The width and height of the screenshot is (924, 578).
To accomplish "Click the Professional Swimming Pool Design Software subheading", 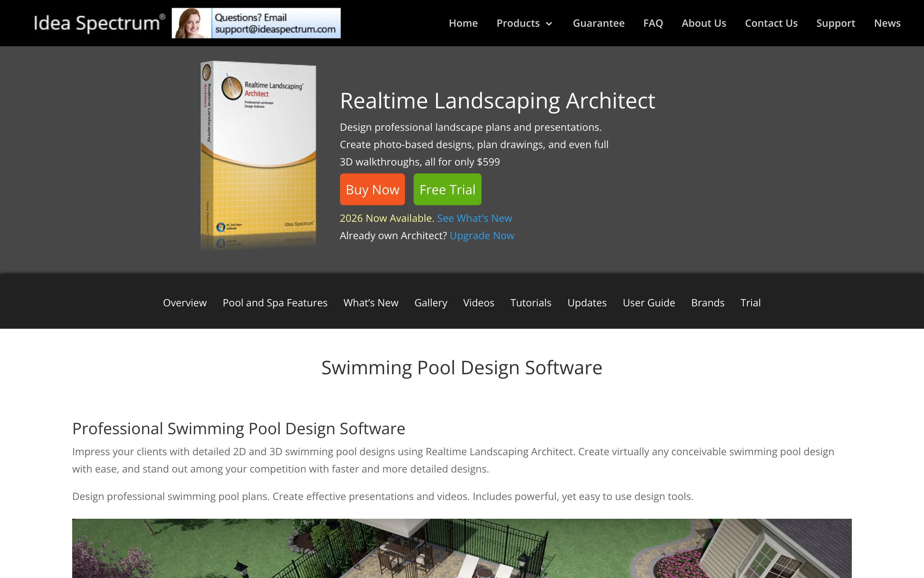I will pyautogui.click(x=239, y=428).
